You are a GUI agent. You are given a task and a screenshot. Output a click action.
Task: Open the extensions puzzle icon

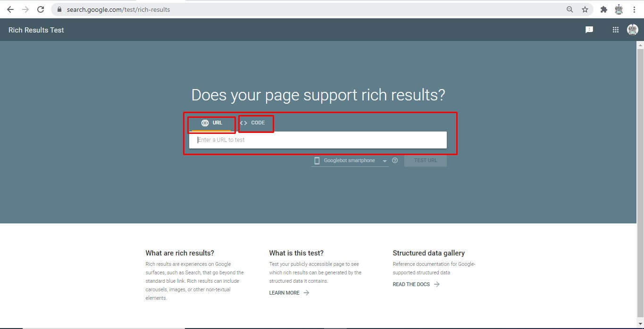[x=603, y=9]
